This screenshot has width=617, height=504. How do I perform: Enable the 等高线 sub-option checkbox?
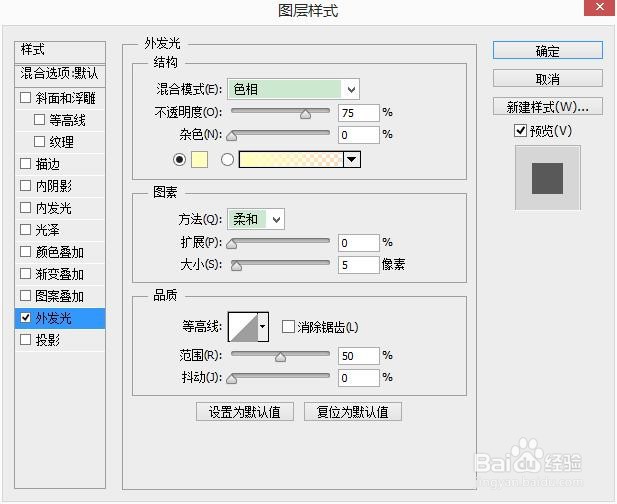coord(39,120)
